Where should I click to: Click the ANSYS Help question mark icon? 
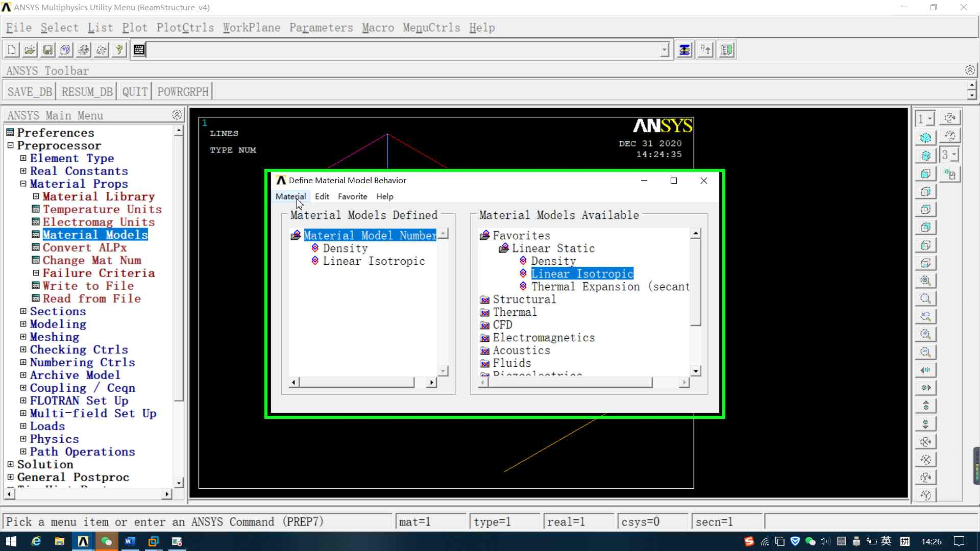pos(119,49)
